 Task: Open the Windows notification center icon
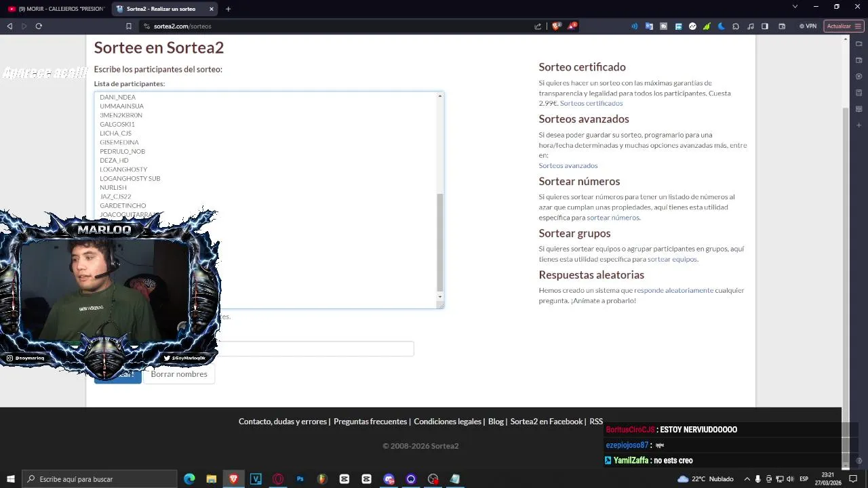(853, 479)
